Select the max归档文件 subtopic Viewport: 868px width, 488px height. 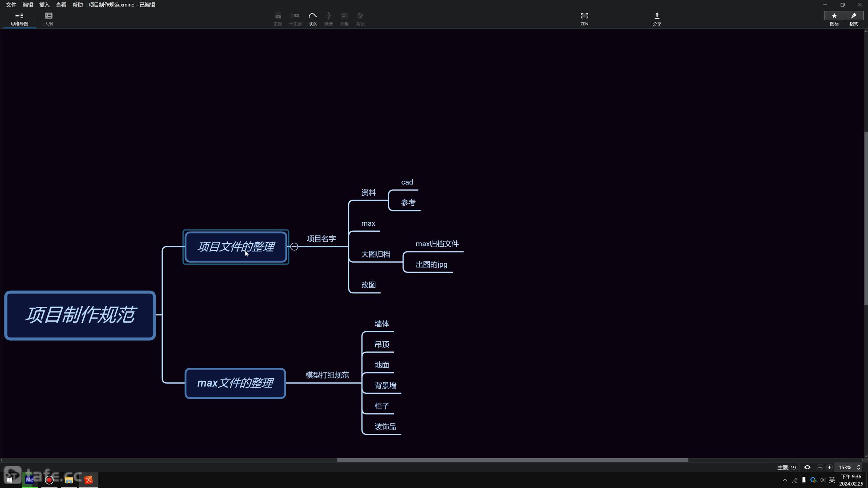(437, 244)
